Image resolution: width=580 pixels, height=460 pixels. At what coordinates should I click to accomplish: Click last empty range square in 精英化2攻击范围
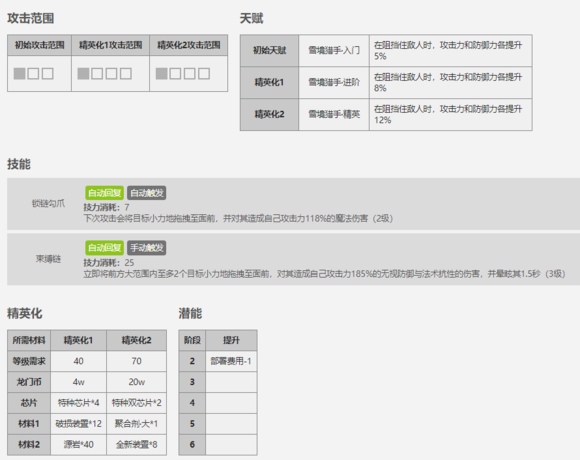click(204, 74)
